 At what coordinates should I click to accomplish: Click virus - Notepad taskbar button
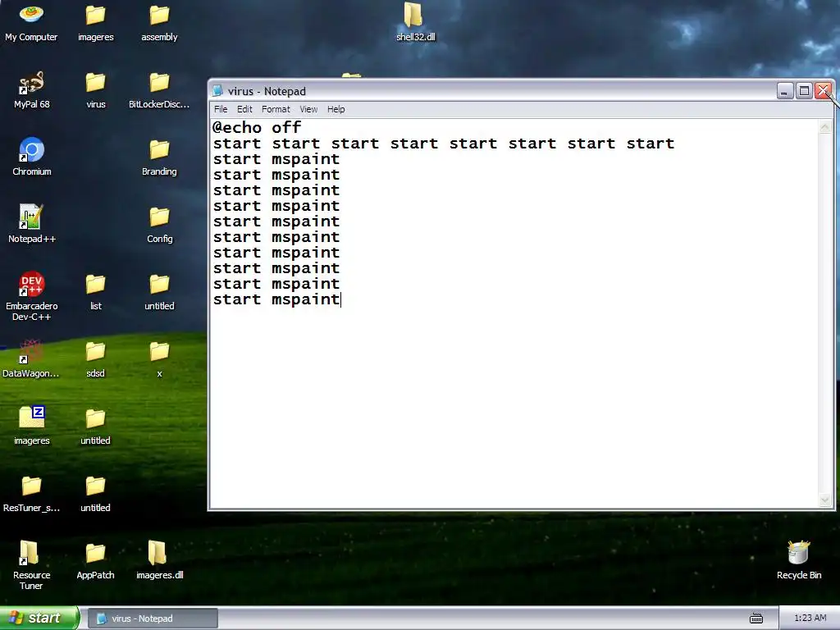tap(153, 619)
